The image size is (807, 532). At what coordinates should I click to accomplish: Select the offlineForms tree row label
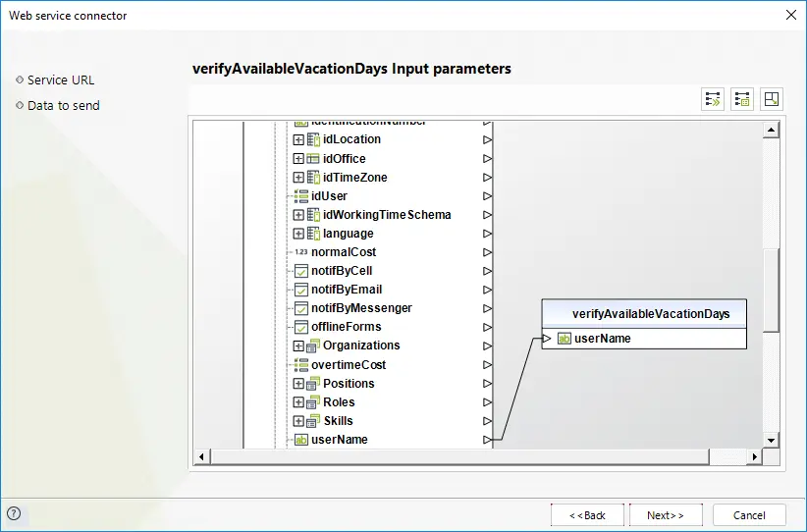347,327
